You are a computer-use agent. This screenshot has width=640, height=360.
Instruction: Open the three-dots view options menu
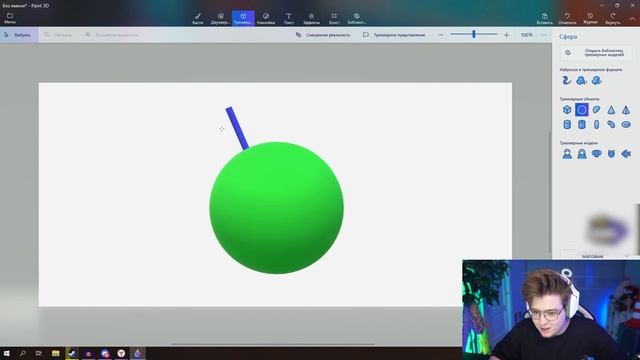pyautogui.click(x=544, y=35)
